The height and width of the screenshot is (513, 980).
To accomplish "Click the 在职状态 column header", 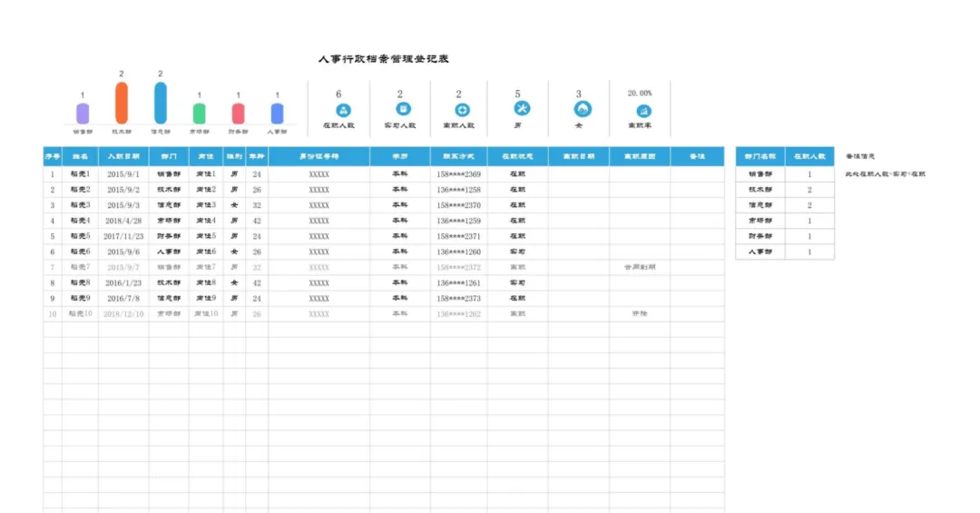I will coord(517,156).
